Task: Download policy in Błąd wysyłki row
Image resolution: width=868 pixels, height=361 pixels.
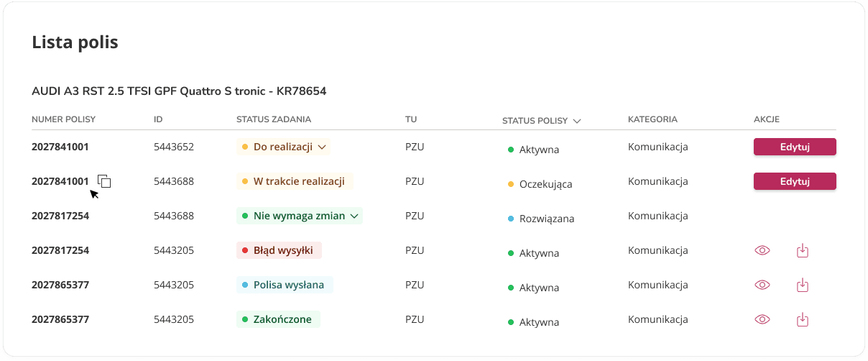Action: 803,251
